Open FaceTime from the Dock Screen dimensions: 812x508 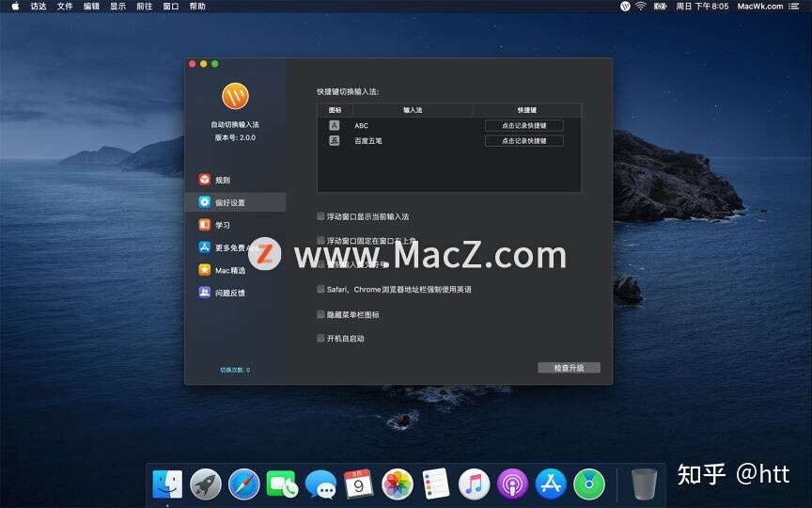[x=282, y=484]
